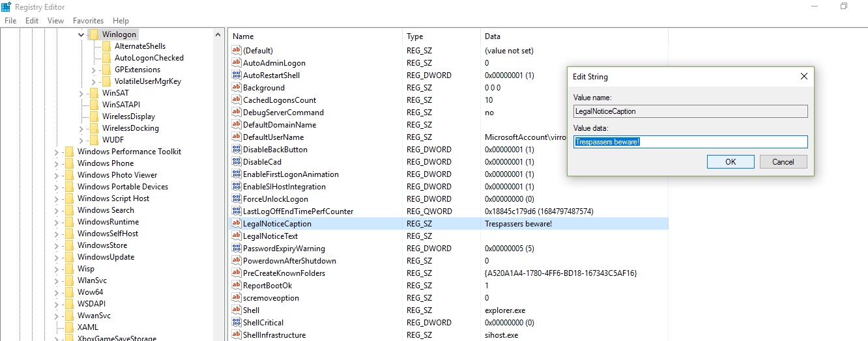Click the WinSAT folder icon
Screen dimensions: 868x341
[94, 93]
